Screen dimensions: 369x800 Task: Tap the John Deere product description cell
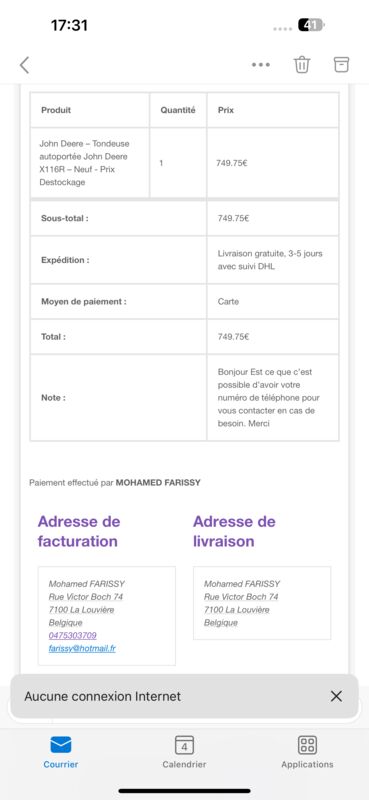90,163
